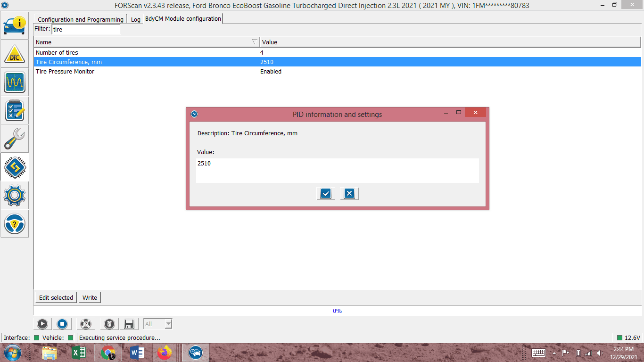Open the DTC trouble codes section
Image resolution: width=644 pixels, height=362 pixels.
[x=15, y=54]
